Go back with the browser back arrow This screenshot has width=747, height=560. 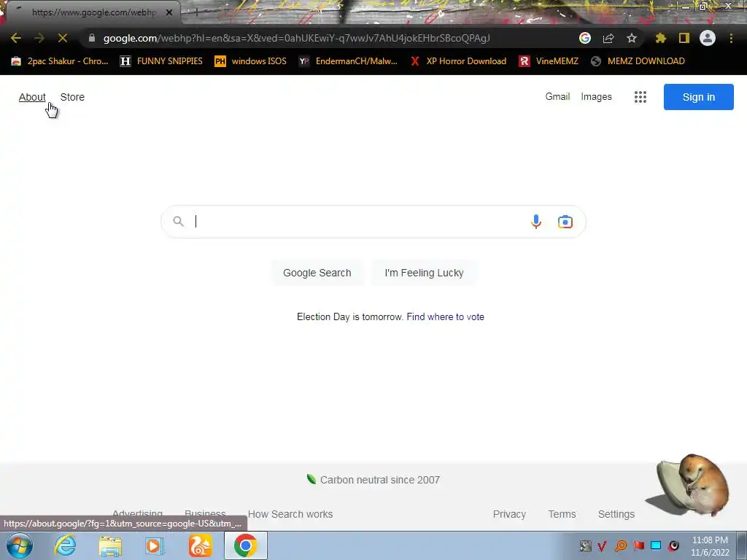(x=16, y=38)
